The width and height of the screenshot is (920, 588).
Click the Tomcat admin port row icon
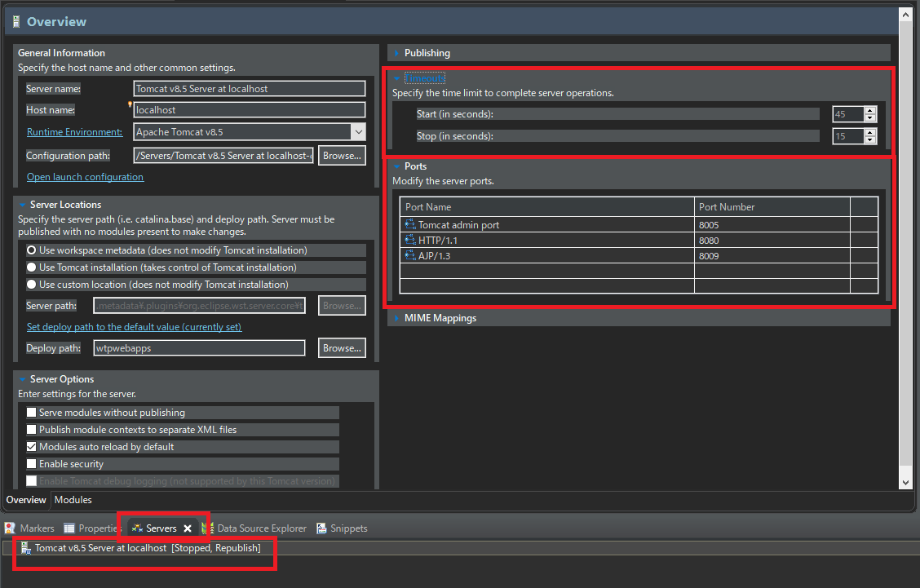click(x=410, y=224)
